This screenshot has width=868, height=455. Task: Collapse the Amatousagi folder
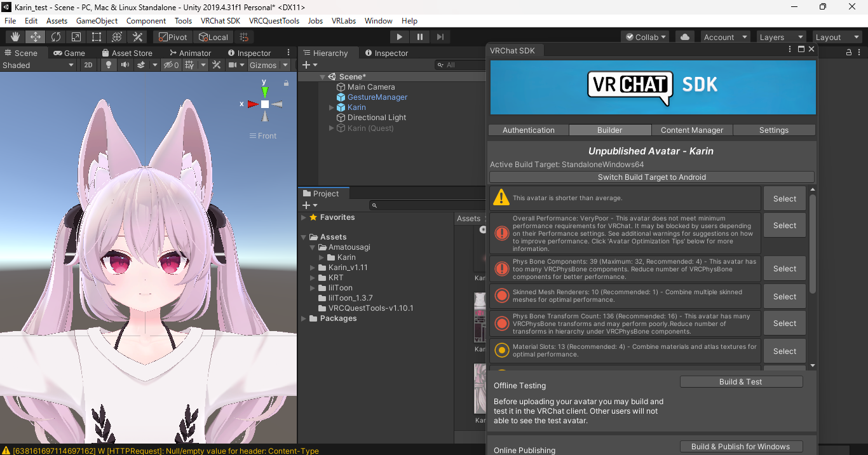(313, 247)
